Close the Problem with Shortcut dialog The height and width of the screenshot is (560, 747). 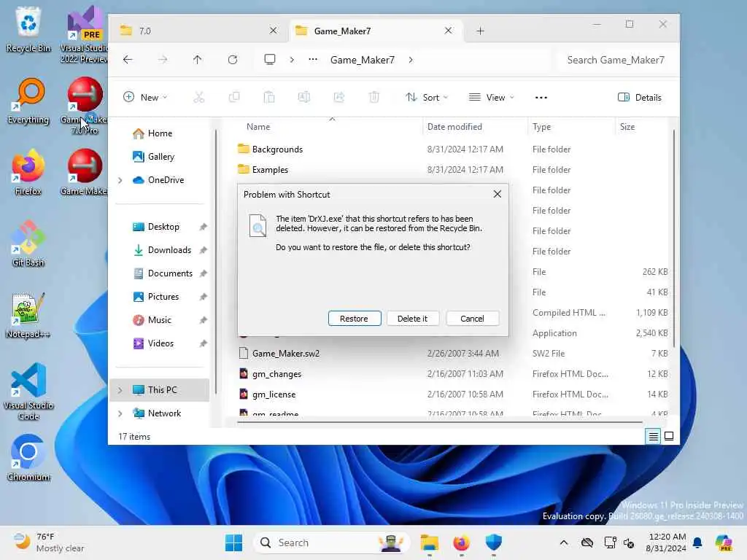point(497,194)
